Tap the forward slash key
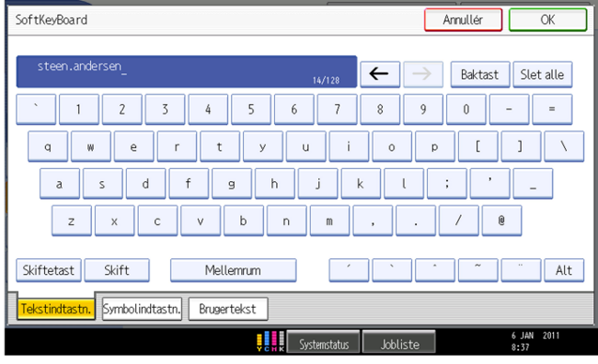Image resolution: width=598 pixels, height=364 pixels. click(458, 220)
